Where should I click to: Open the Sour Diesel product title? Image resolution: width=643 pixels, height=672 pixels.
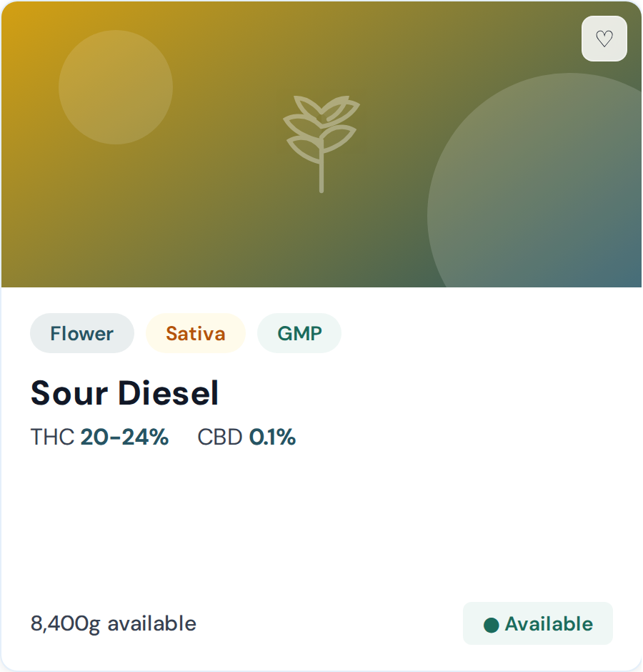click(124, 392)
